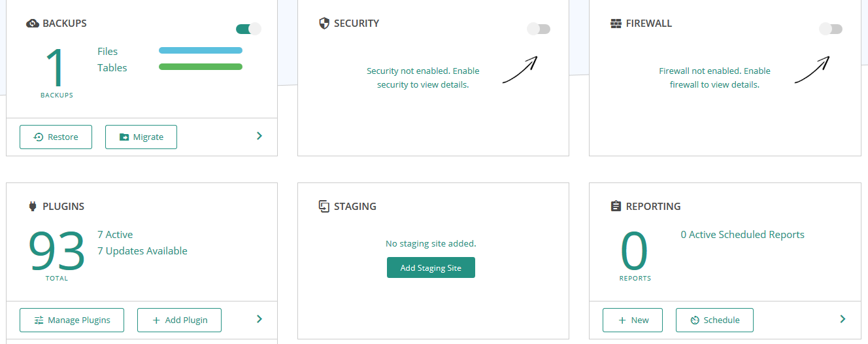Click the Security shield icon
868x344 pixels.
[x=324, y=24]
